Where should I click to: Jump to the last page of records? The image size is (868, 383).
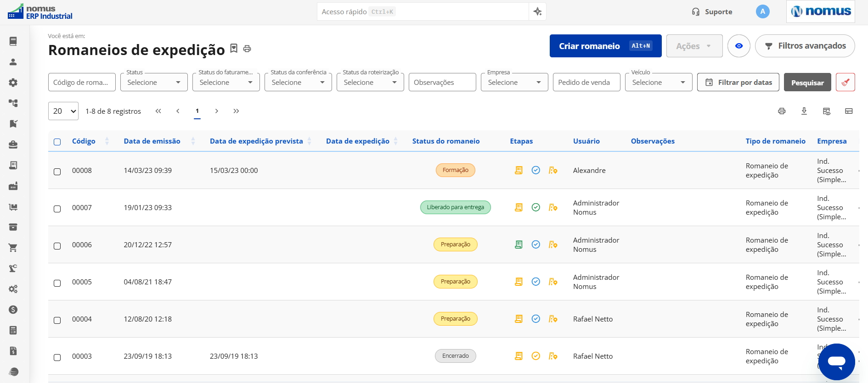pyautogui.click(x=236, y=111)
